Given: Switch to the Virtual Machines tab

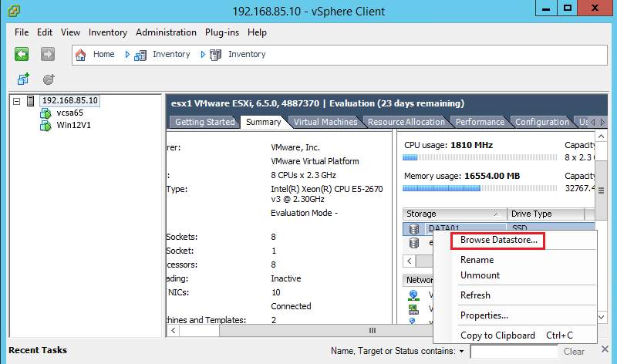Looking at the screenshot, I should pyautogui.click(x=325, y=122).
